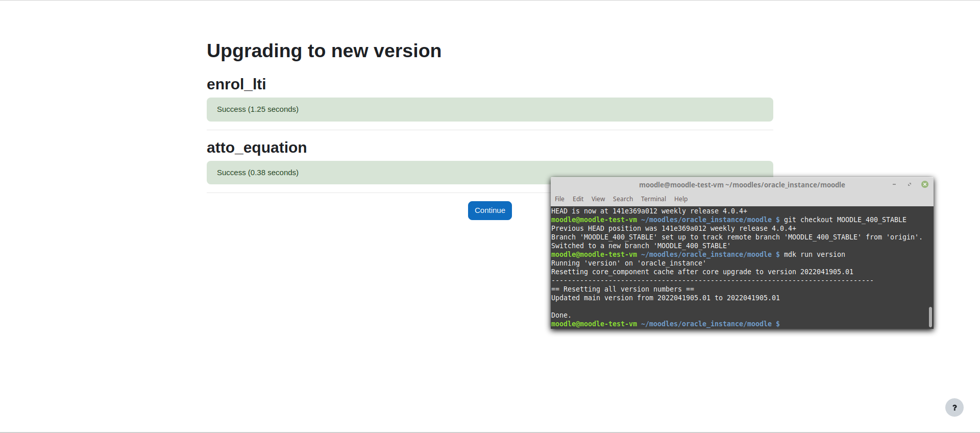The width and height of the screenshot is (980, 433).
Task: Click the 'HEAD is now at' terminal line
Action: click(x=649, y=211)
